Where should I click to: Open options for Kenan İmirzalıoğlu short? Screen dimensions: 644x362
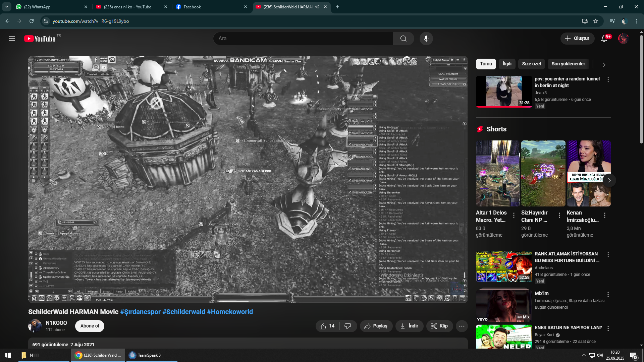coord(605,215)
